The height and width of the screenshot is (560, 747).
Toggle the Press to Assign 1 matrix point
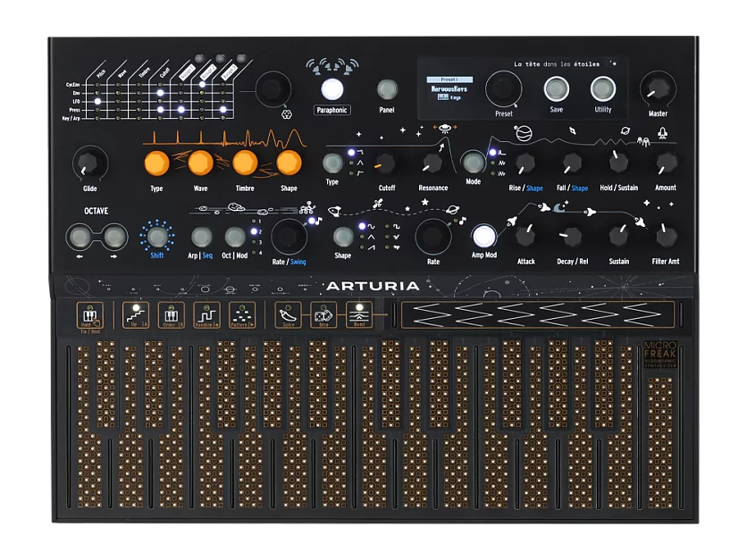coord(181,110)
